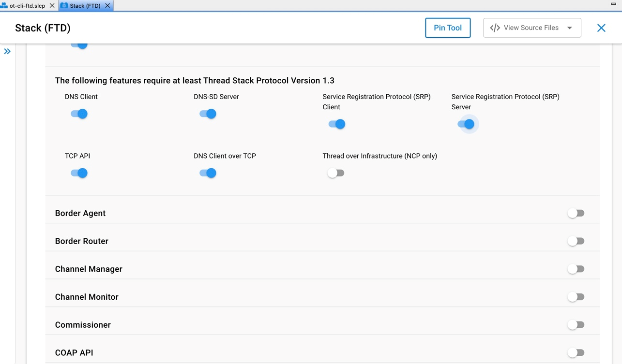This screenshot has height=364, width=622.
Task: Click the Pin Tool button
Action: click(x=447, y=28)
